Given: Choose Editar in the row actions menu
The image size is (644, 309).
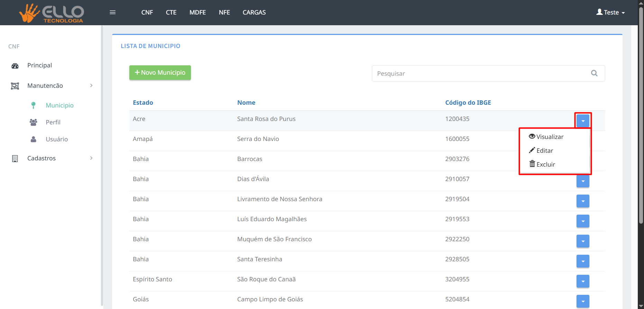Looking at the screenshot, I should click(x=541, y=151).
